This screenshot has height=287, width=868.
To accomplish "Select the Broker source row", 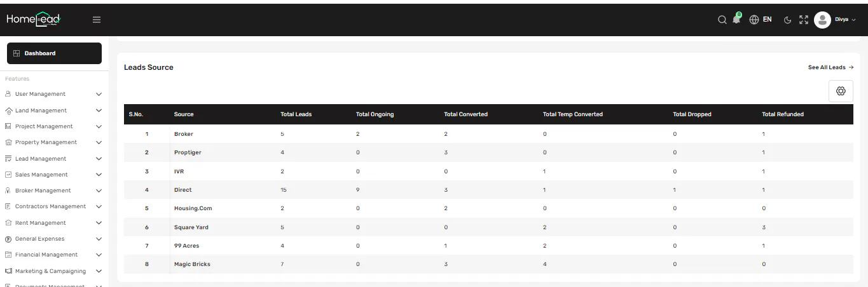I will (488, 134).
